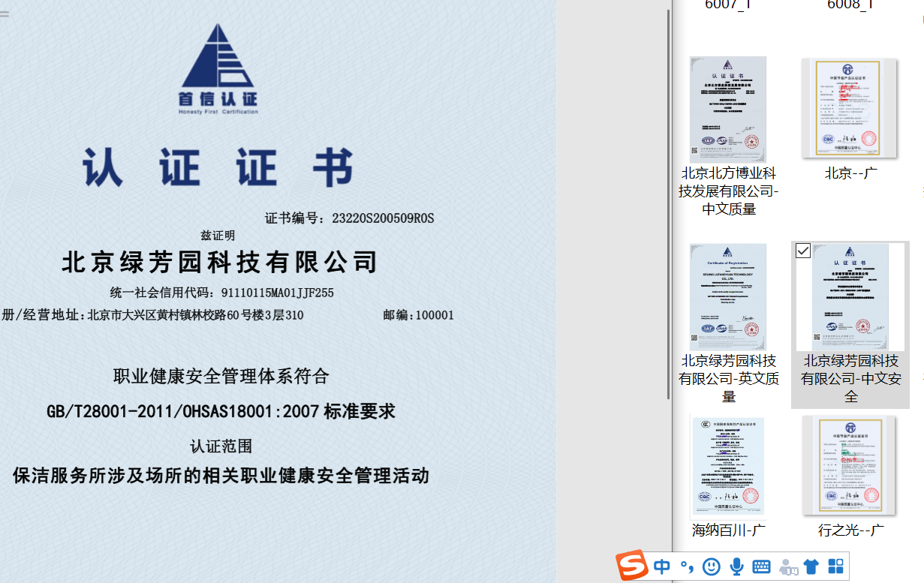This screenshot has height=583, width=924.
Task: Click file name 北京--广
Action: pyautogui.click(x=850, y=173)
